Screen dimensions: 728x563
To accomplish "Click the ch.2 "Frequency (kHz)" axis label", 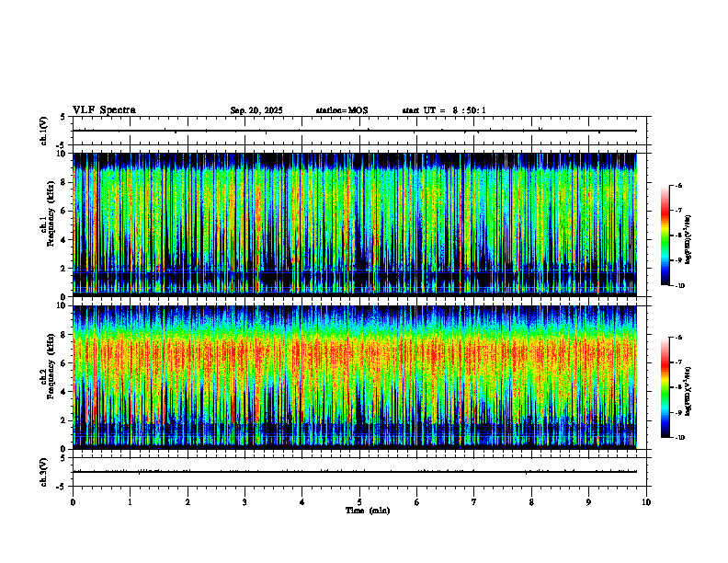I will click(51, 366).
